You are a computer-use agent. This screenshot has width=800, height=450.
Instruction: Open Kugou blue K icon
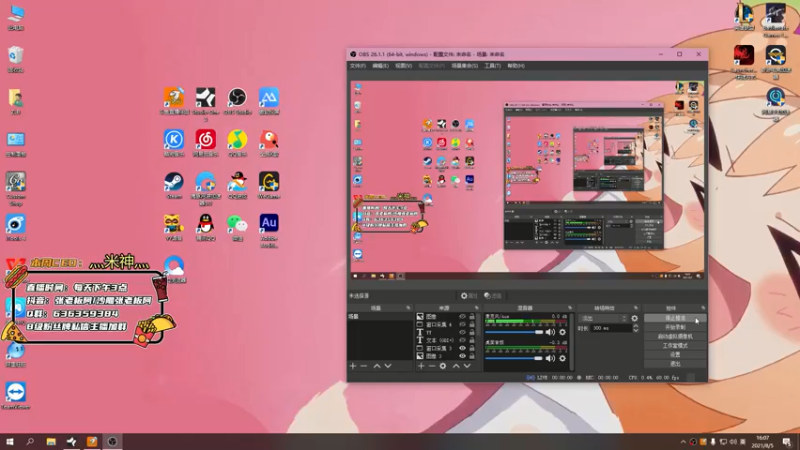(x=174, y=143)
